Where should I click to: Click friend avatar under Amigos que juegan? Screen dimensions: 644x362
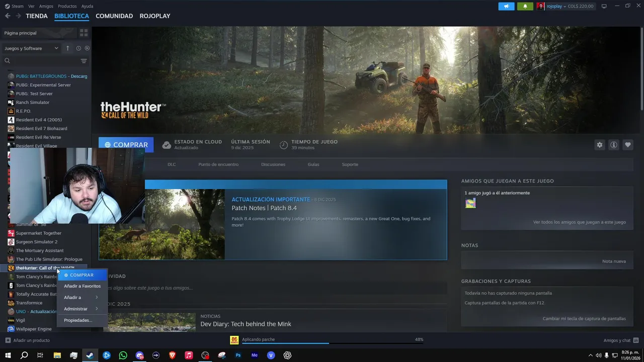point(470,203)
